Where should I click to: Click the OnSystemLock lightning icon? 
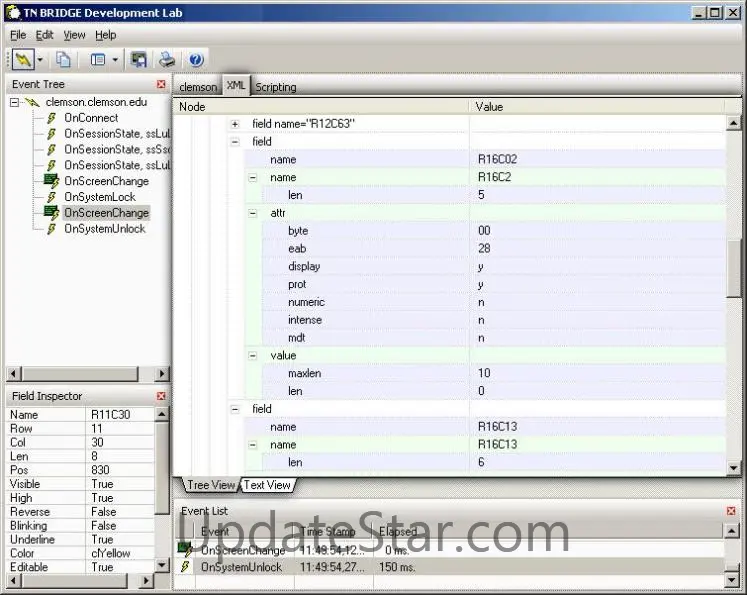[51, 197]
